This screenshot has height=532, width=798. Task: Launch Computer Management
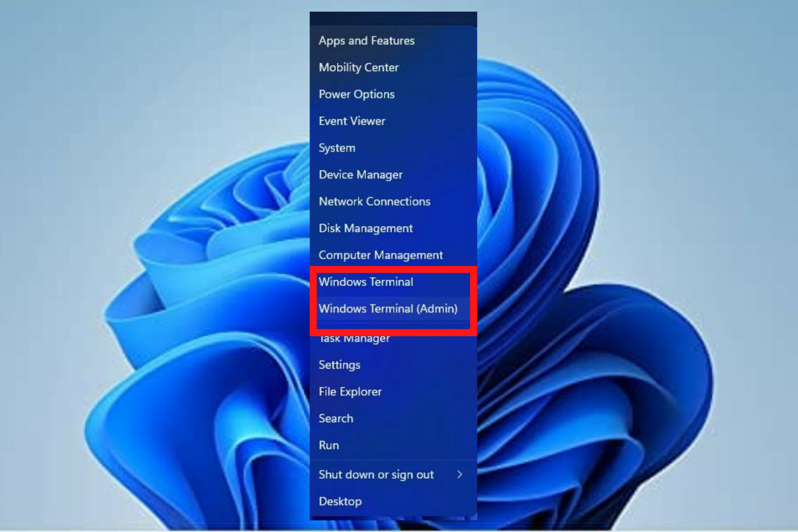[393, 255]
